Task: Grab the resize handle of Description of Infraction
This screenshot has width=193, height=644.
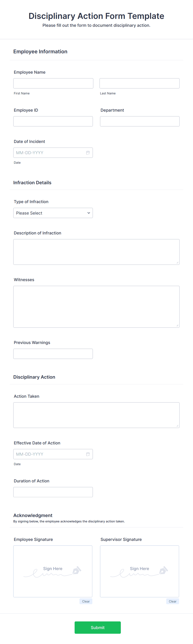Action: click(177, 262)
